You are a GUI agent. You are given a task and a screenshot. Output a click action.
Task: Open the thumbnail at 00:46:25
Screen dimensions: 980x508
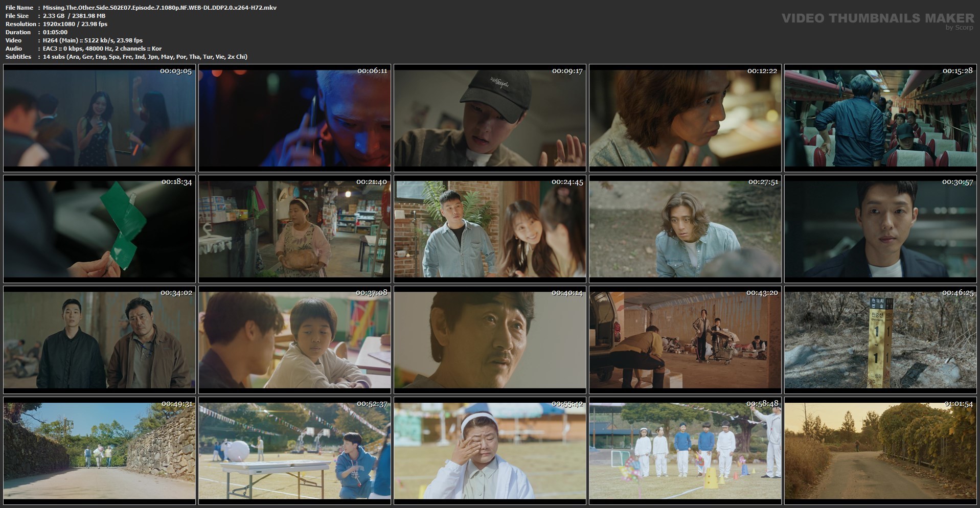click(x=880, y=340)
